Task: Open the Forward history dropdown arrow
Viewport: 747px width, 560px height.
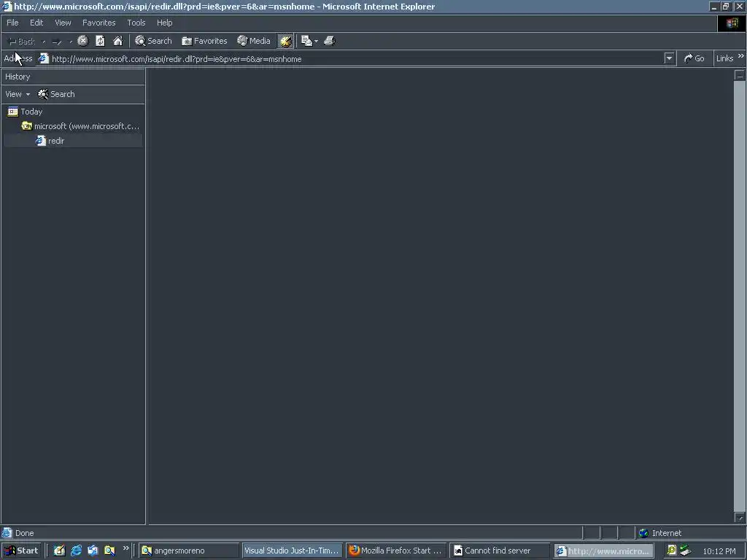Action: point(71,42)
